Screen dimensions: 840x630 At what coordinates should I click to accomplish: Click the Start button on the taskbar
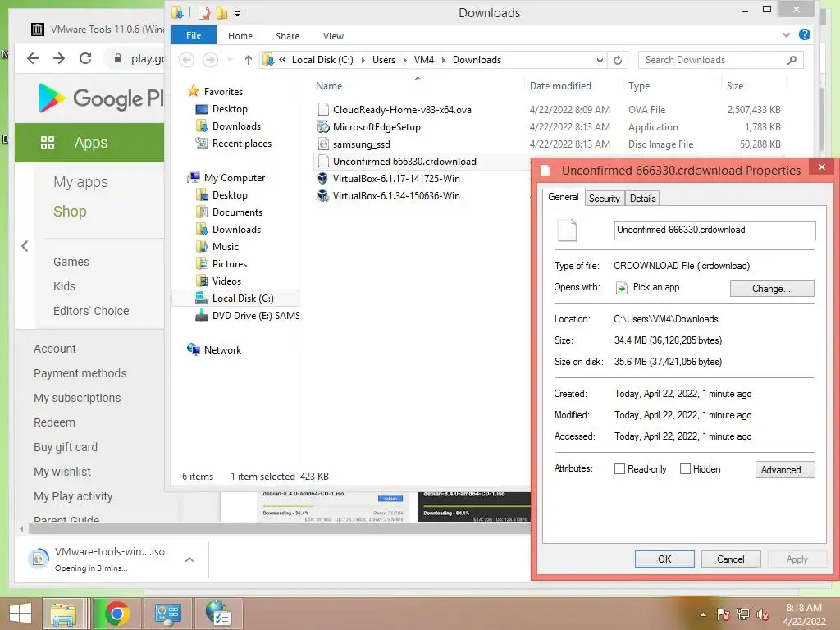21,614
